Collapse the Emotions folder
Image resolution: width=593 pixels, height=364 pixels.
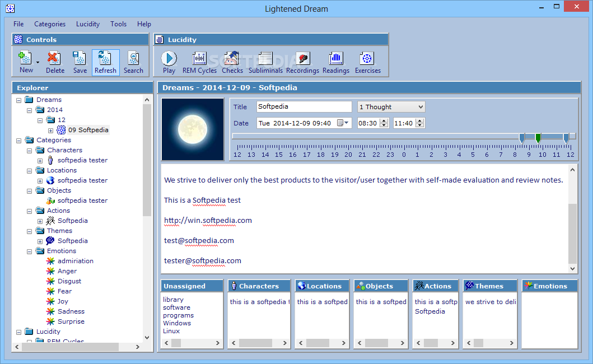click(x=30, y=251)
